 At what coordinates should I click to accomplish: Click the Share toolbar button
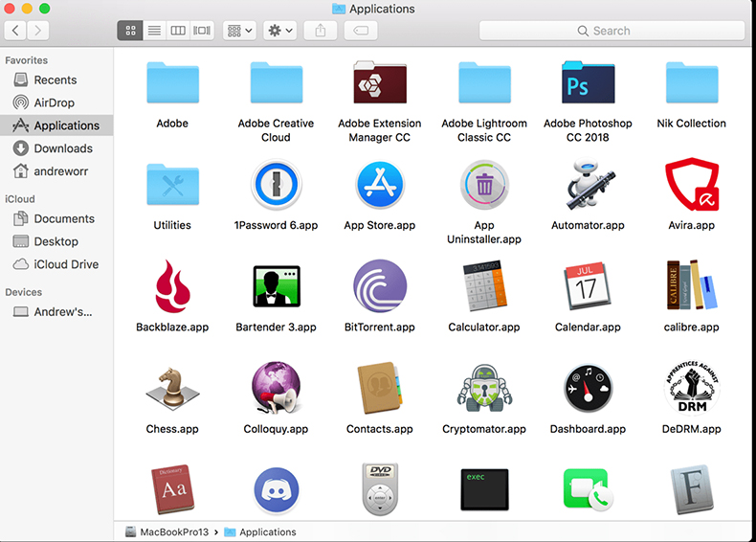click(x=321, y=31)
